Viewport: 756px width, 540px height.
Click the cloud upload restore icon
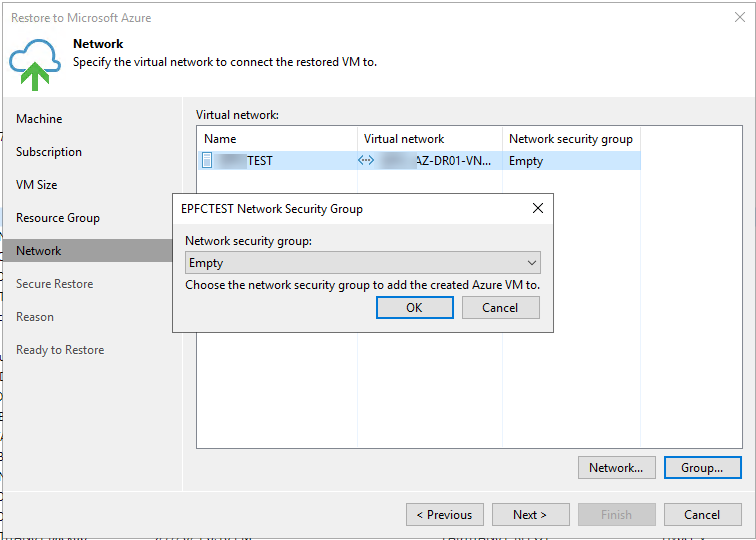[x=35, y=65]
